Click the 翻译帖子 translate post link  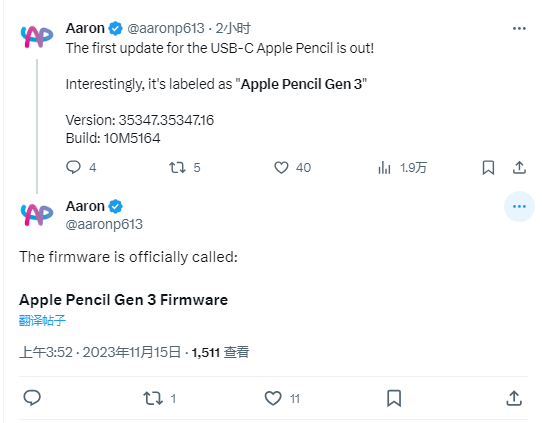(42, 320)
